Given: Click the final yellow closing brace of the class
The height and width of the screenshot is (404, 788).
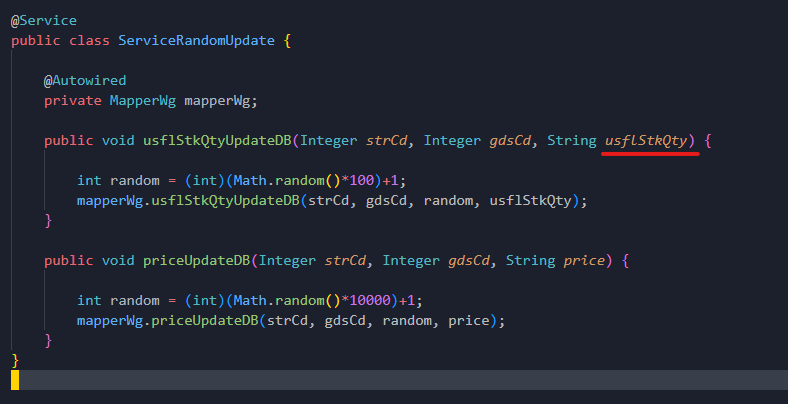Looking at the screenshot, I should click(x=15, y=360).
